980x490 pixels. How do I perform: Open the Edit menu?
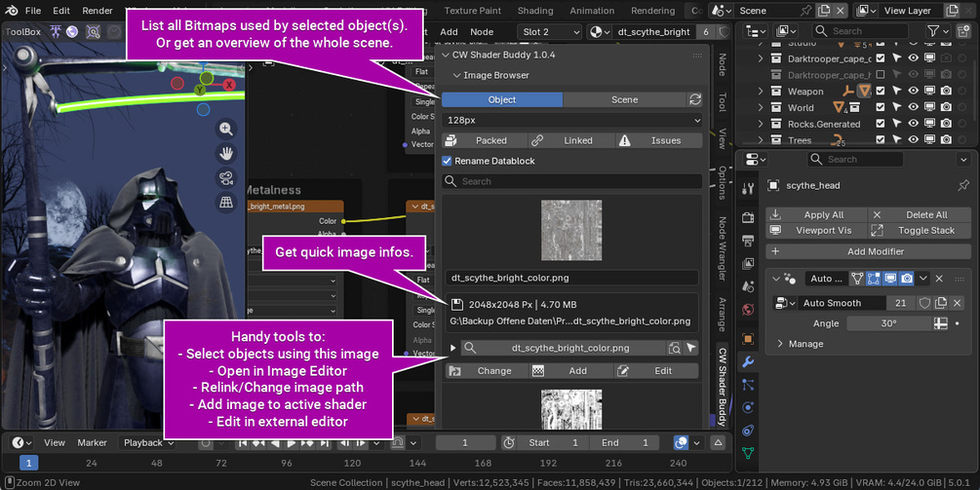[x=61, y=11]
